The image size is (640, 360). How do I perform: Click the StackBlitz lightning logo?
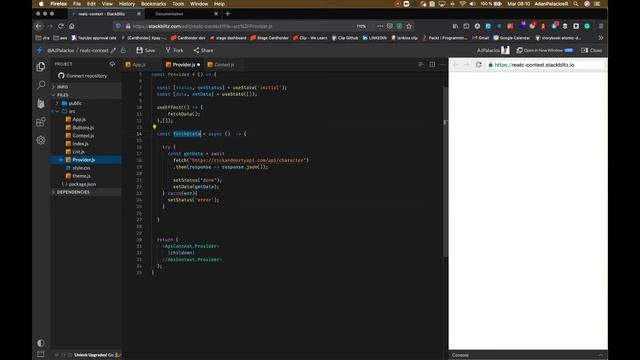coord(40,50)
